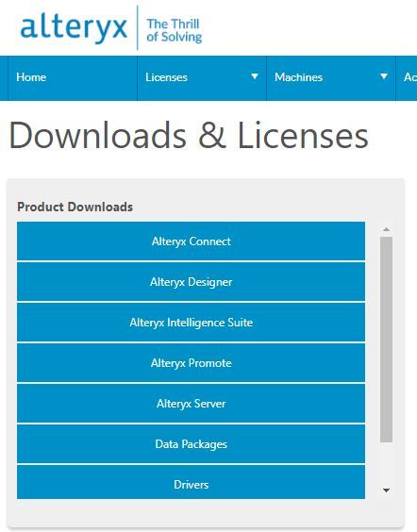Open the Licenses menu
The image size is (417, 532).
click(202, 77)
